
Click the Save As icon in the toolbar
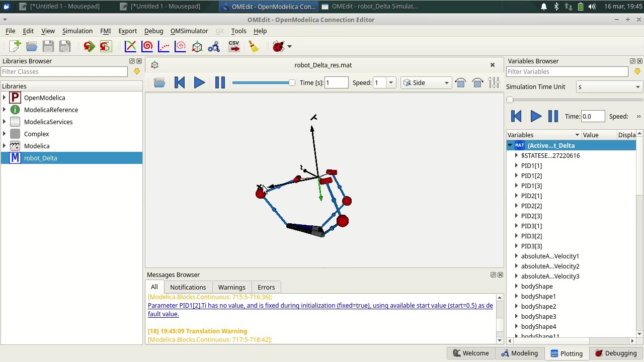click(65, 46)
